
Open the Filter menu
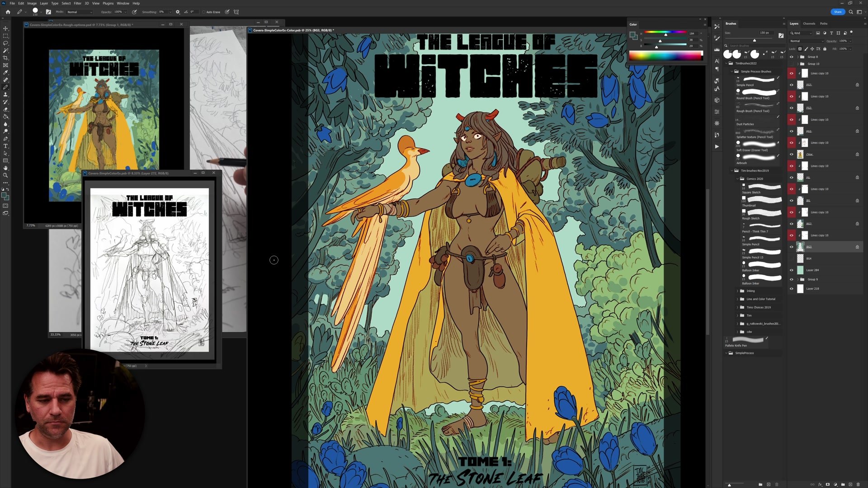pos(77,3)
